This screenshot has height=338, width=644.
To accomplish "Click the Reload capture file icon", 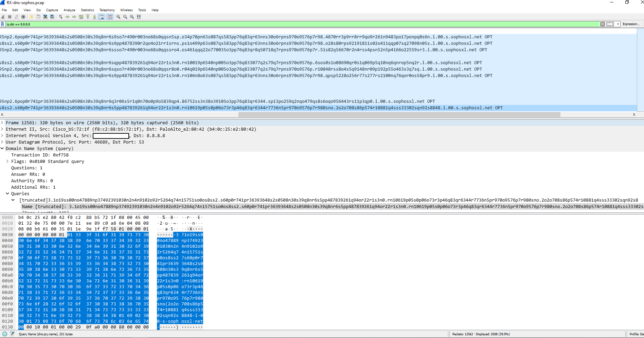I will 52,17.
